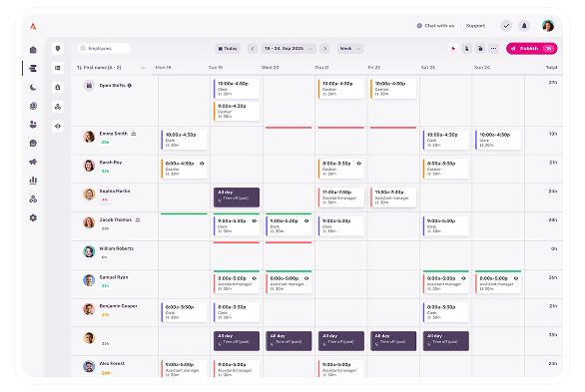
Task: Click the dollar budget icon in toolbar
Action: 467,49
